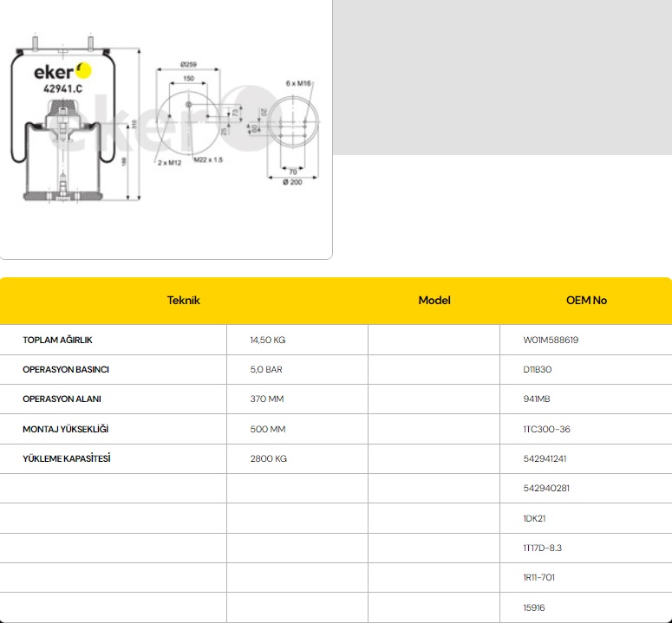Select the 2800 KG load capacity value
This screenshot has width=672, height=623.
click(x=268, y=458)
